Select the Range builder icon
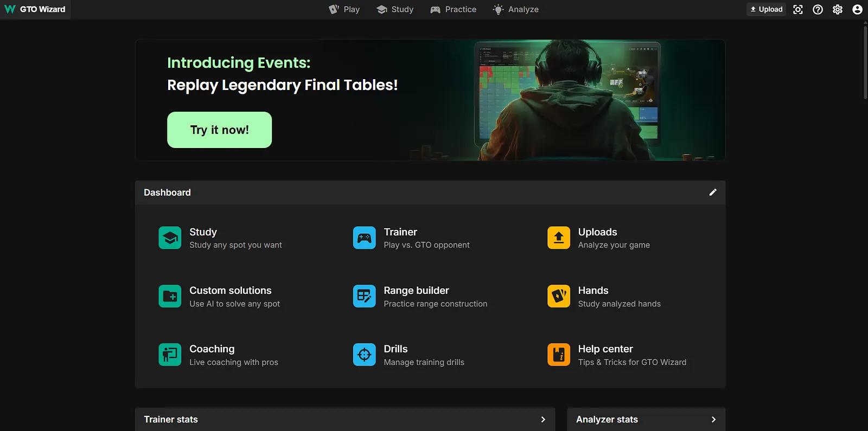The image size is (868, 431). coord(364,297)
